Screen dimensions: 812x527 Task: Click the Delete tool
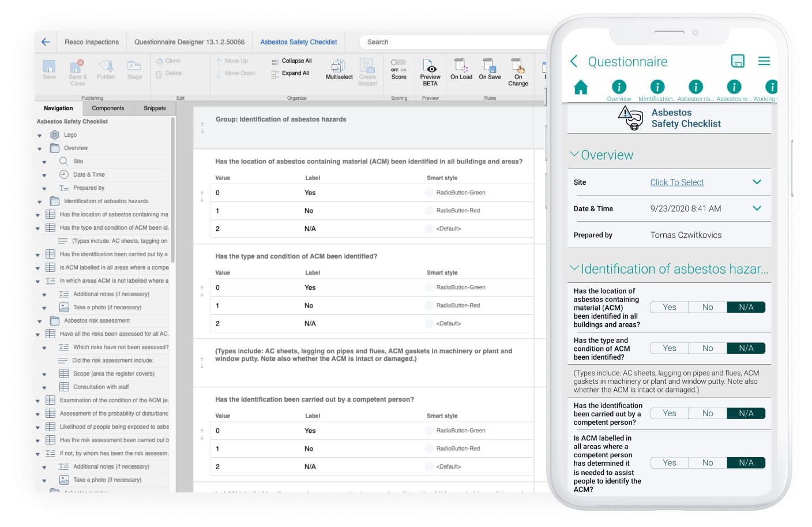coord(168,73)
